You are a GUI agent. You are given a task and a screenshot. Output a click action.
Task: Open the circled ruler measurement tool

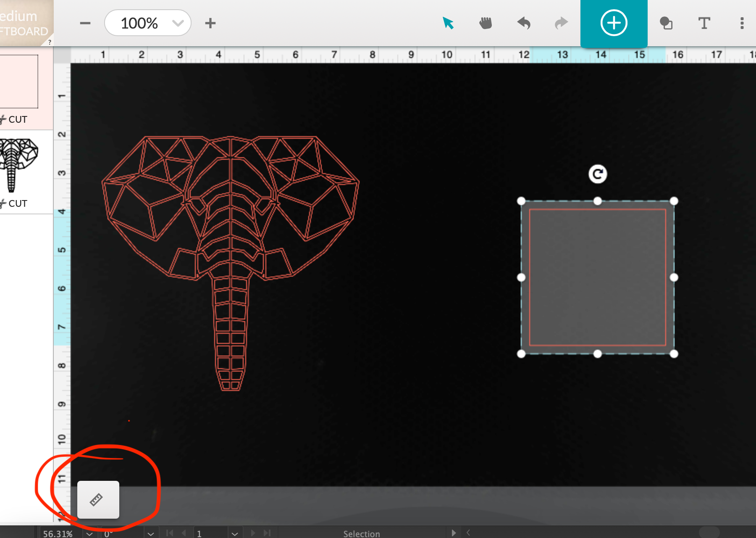[97, 500]
